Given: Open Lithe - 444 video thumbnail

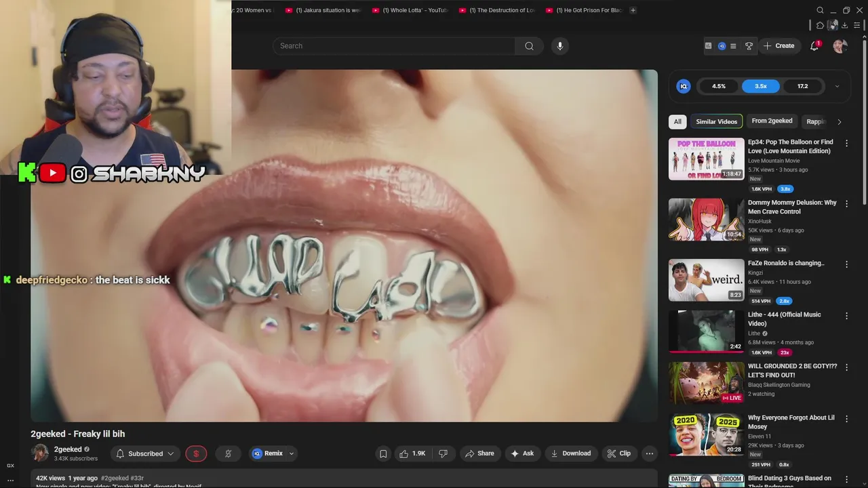Looking at the screenshot, I should (x=706, y=331).
